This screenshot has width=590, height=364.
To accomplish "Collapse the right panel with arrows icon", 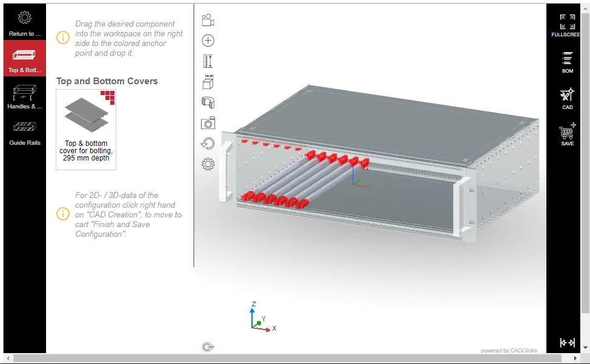I will point(567,343).
